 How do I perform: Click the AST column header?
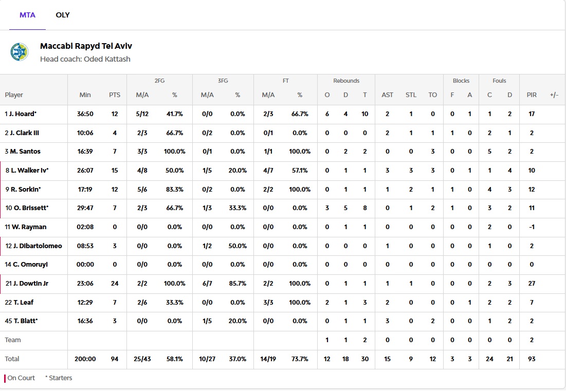tap(387, 95)
